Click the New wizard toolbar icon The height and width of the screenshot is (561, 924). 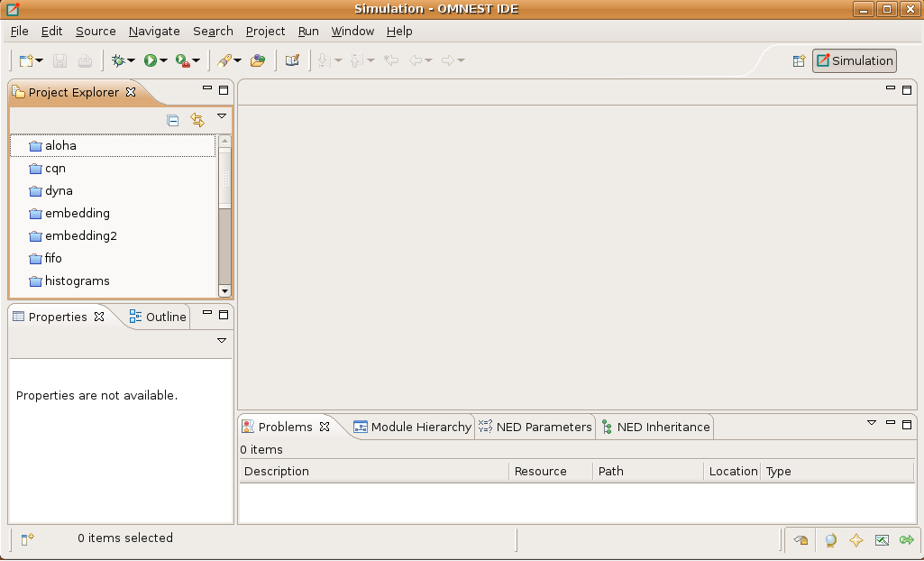pos(26,60)
